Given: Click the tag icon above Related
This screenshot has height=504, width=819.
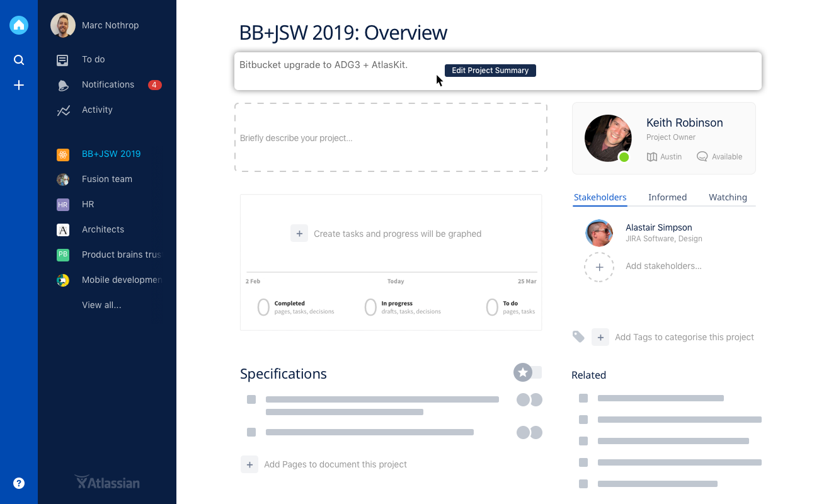Looking at the screenshot, I should click(578, 336).
